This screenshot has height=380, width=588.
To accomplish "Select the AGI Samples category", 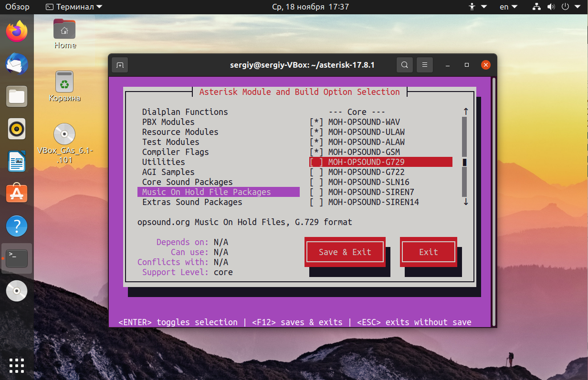I will pyautogui.click(x=168, y=172).
